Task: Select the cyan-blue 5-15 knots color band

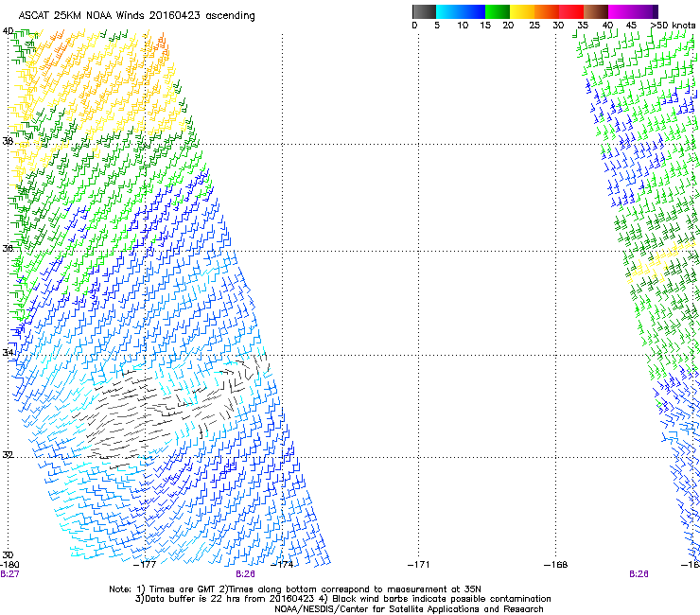Action: click(x=461, y=11)
